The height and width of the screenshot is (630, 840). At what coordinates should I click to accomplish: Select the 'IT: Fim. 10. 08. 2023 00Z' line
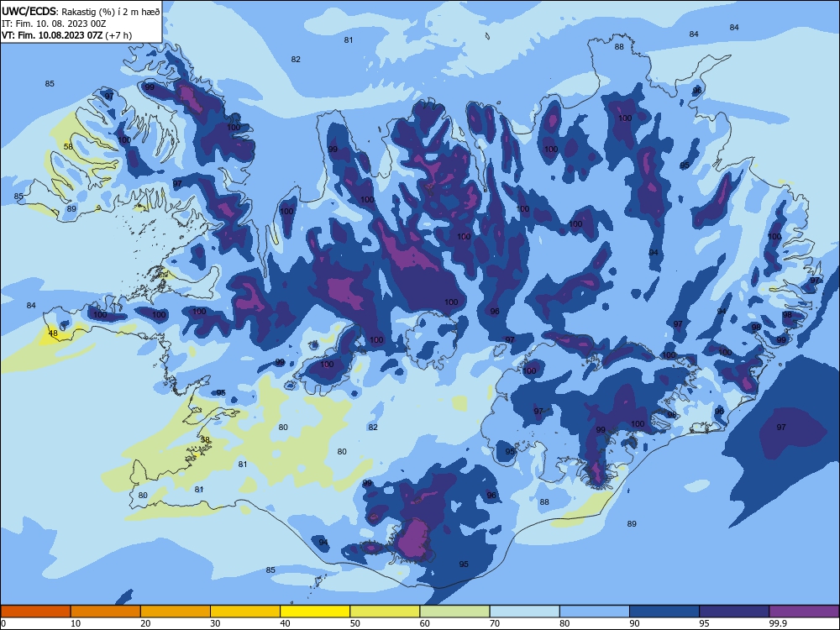tap(54, 24)
